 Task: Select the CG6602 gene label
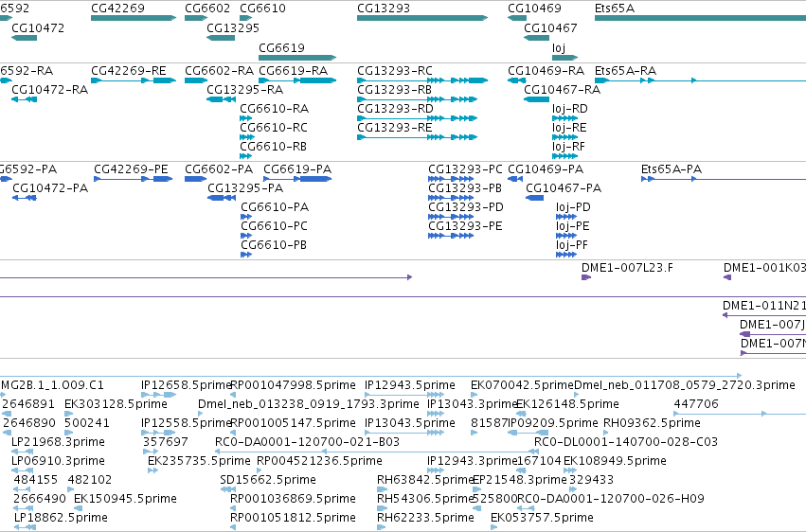tap(207, 9)
